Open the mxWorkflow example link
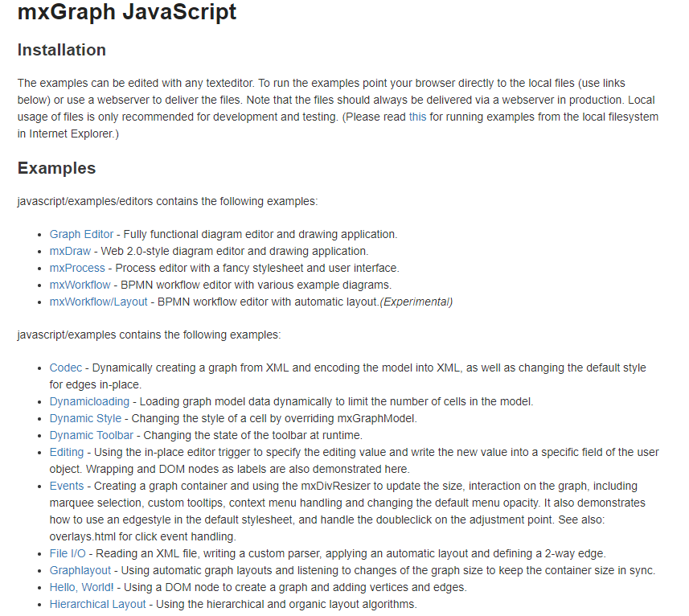Viewport: 689px width, 616px height. click(80, 285)
